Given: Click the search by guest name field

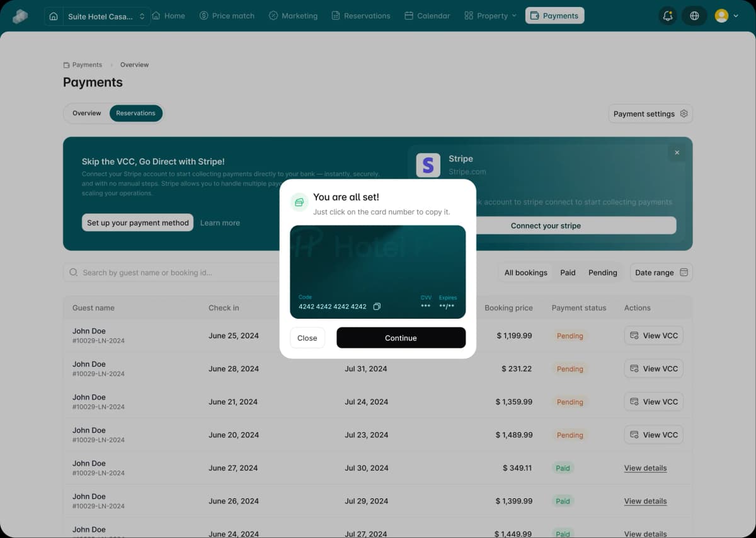Looking at the screenshot, I should click(x=170, y=273).
